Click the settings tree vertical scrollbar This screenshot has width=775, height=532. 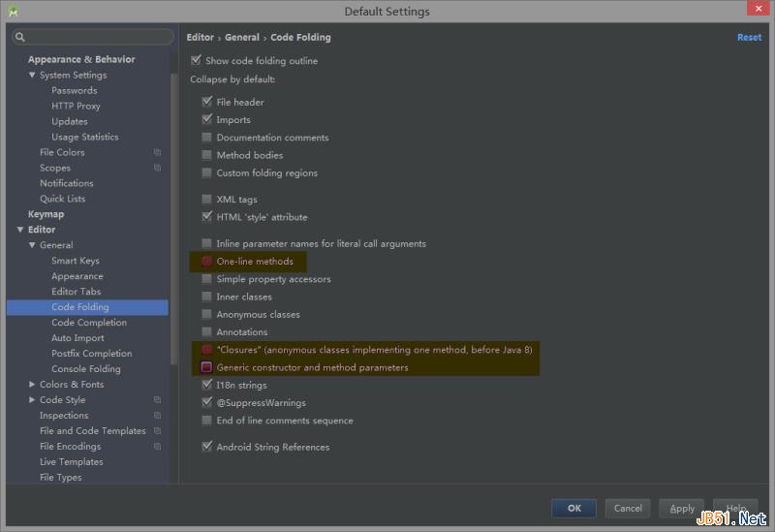pos(174,194)
